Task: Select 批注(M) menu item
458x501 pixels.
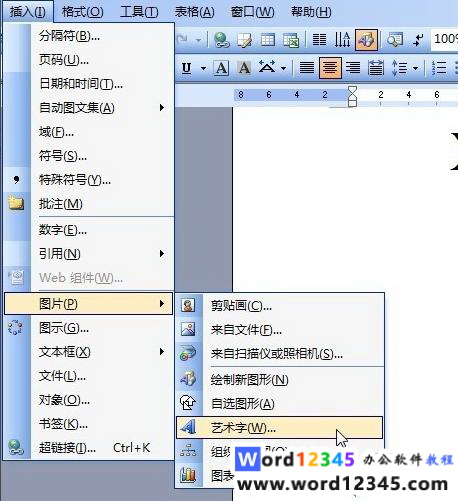Action: [89, 204]
